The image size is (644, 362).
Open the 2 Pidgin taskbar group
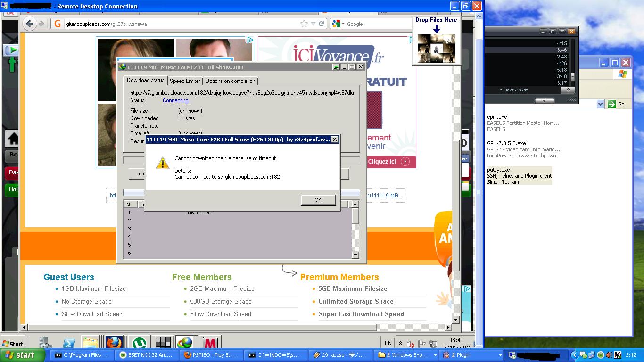(x=471, y=355)
